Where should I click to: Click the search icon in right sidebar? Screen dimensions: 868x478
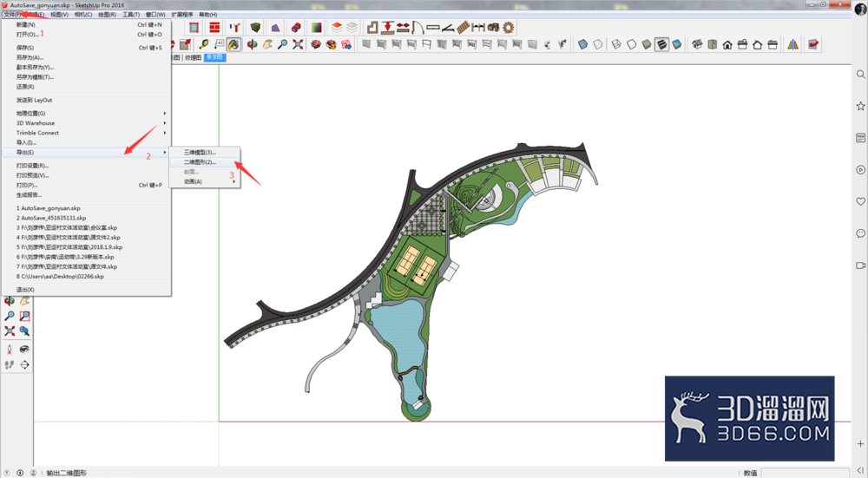860,74
